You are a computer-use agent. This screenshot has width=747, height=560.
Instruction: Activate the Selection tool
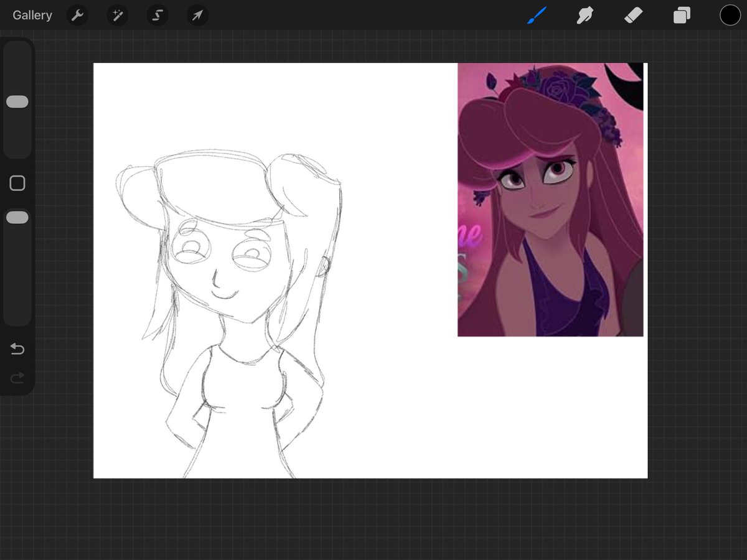pyautogui.click(x=157, y=15)
